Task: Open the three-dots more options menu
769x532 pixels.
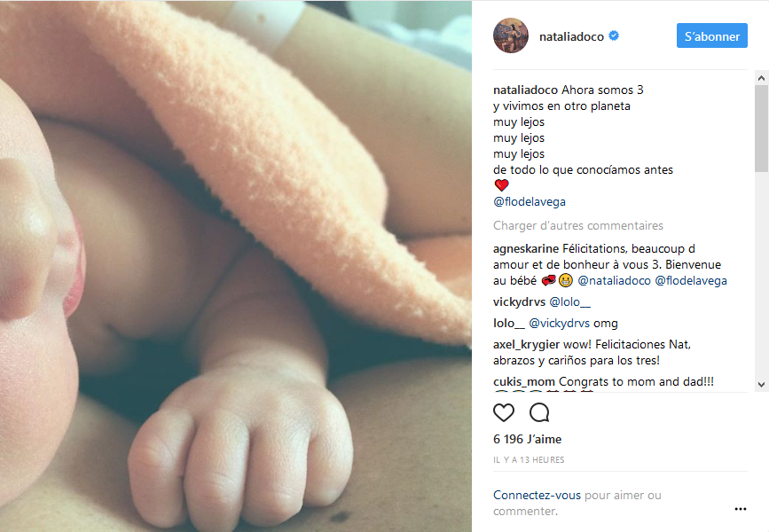Action: (741, 509)
